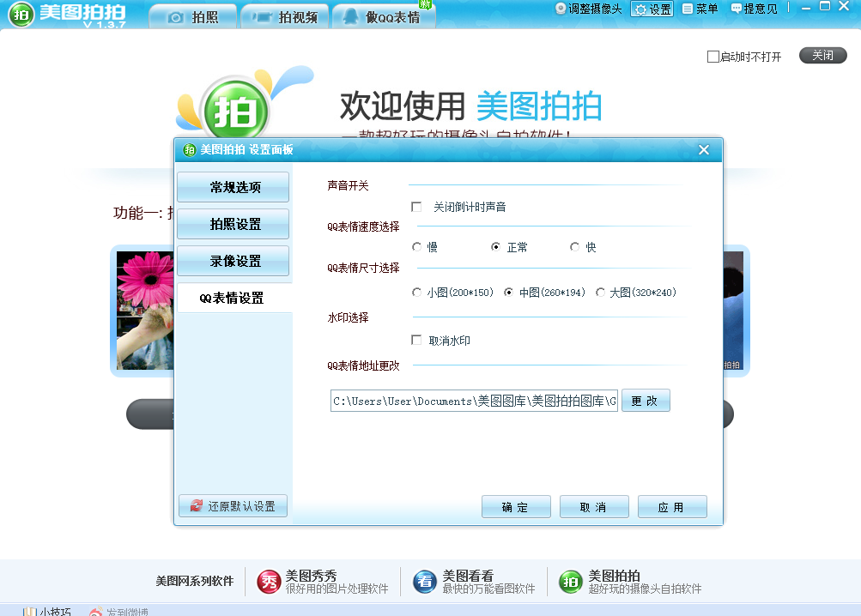The width and height of the screenshot is (861, 616).
Task: Switch to 常规选项 settings tab
Action: coord(234,187)
